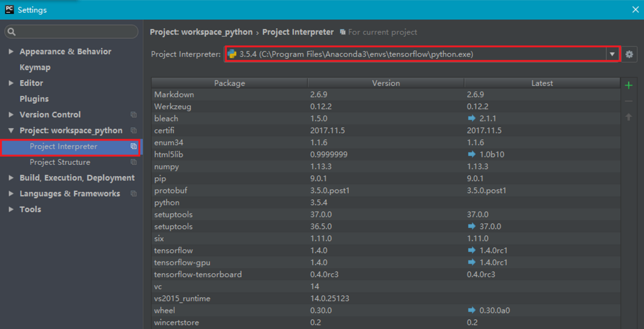This screenshot has height=329, width=644.
Task: Click the icon at the end of Project Structure row
Action: (133, 162)
